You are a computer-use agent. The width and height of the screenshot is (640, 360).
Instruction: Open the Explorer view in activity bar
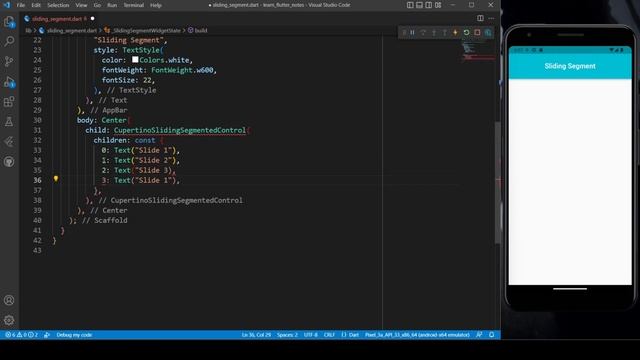(x=9, y=21)
